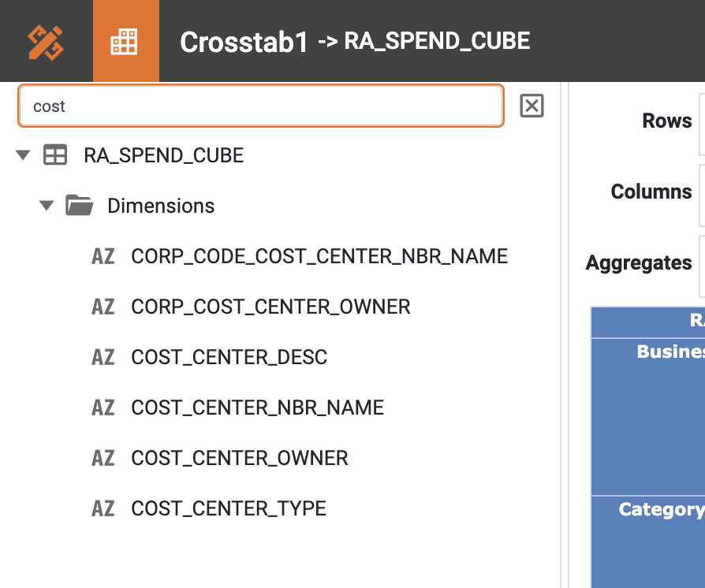Select the crosstab grid icon in the header
705x588 pixels.
125,40
